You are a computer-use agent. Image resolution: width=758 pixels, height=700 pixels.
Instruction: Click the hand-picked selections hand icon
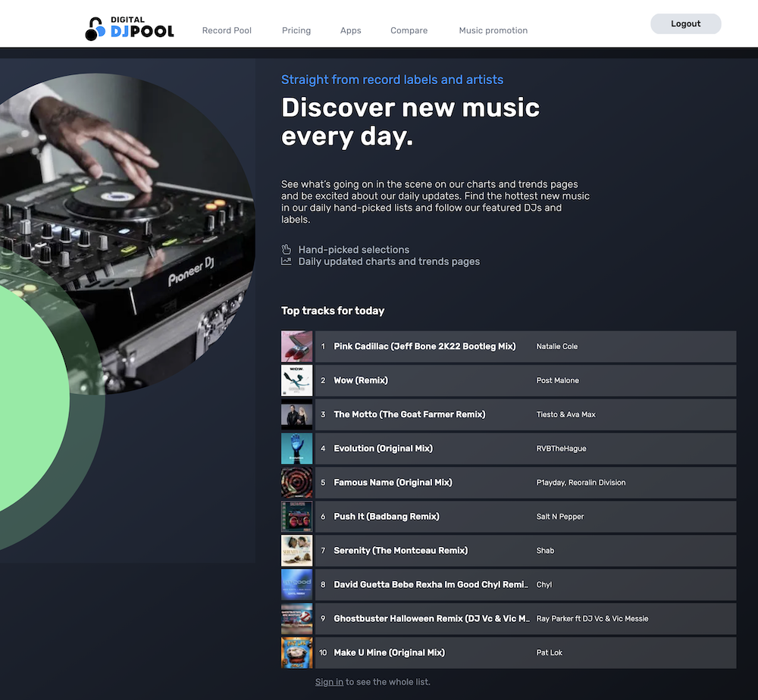tap(287, 249)
